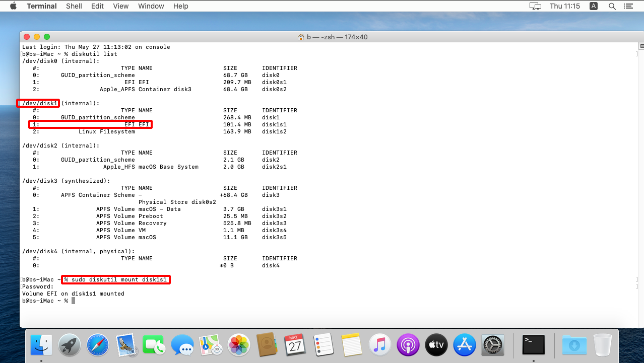
Task: Click the screen mirroring display icon
Action: tap(535, 6)
